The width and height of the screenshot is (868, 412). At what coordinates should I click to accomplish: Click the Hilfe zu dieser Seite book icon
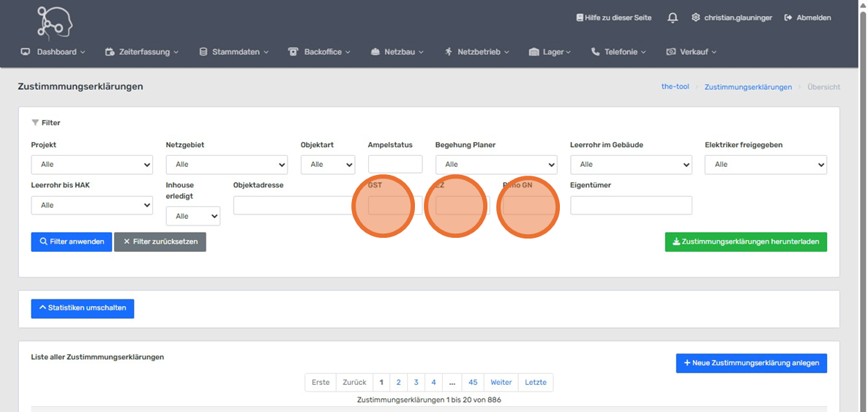[580, 18]
